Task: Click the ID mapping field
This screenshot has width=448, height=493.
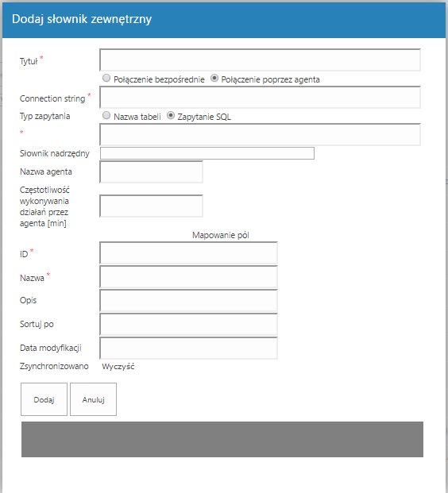Action: 189,252
